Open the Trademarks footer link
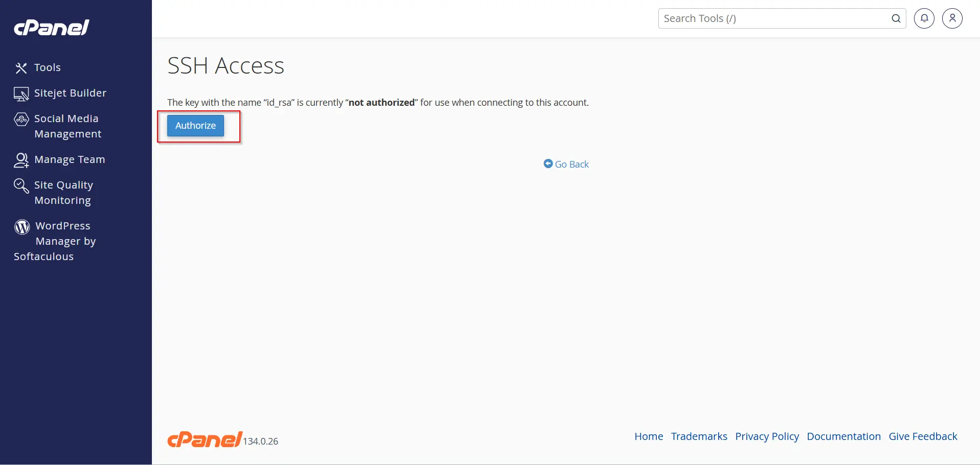This screenshot has width=980, height=465. point(699,436)
